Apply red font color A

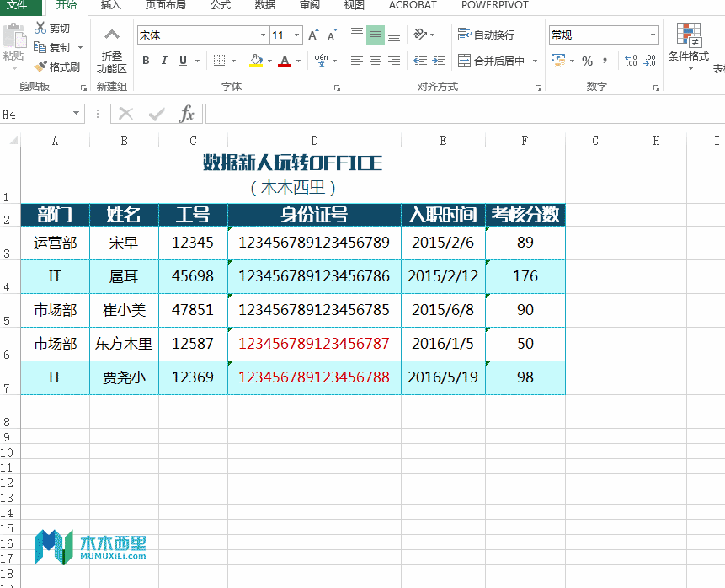click(285, 61)
